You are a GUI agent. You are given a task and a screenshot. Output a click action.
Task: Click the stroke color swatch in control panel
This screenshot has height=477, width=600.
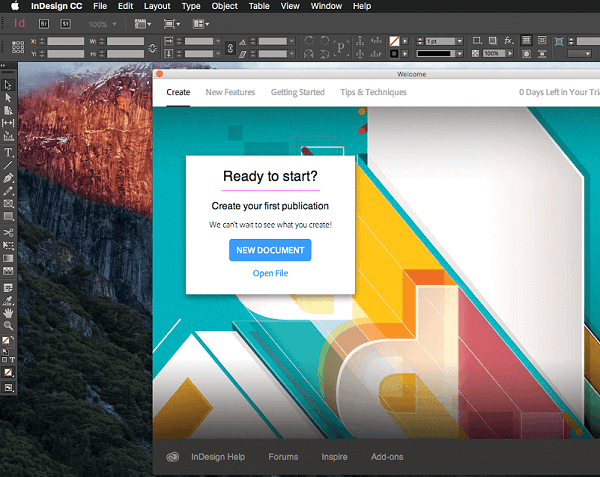click(394, 54)
